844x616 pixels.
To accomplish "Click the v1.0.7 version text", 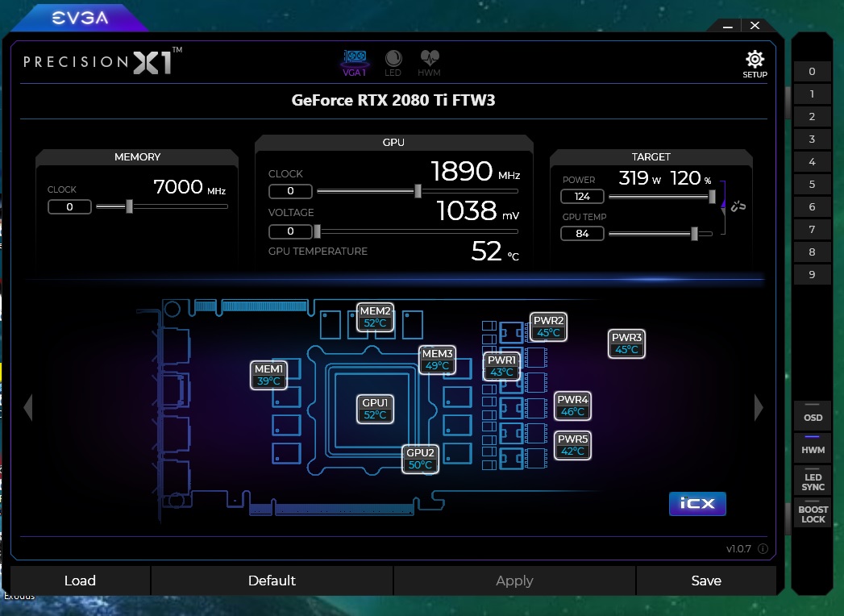I will [738, 549].
